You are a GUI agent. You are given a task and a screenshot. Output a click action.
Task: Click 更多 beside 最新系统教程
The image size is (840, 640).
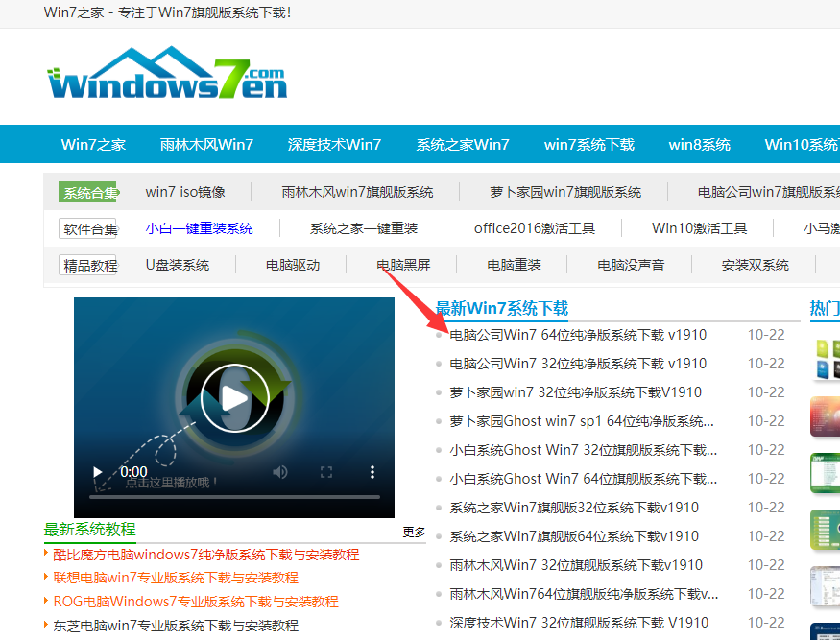[414, 532]
